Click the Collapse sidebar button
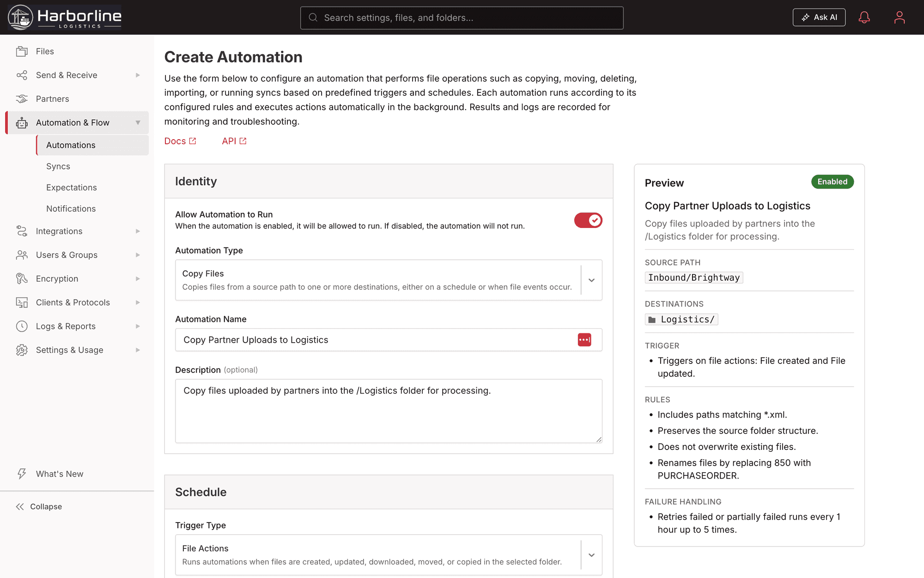 tap(39, 507)
